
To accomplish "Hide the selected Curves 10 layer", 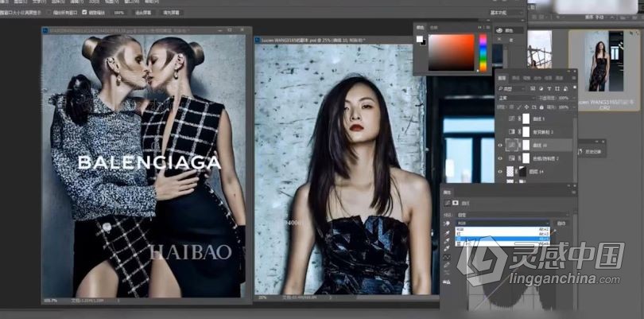I will 500,145.
